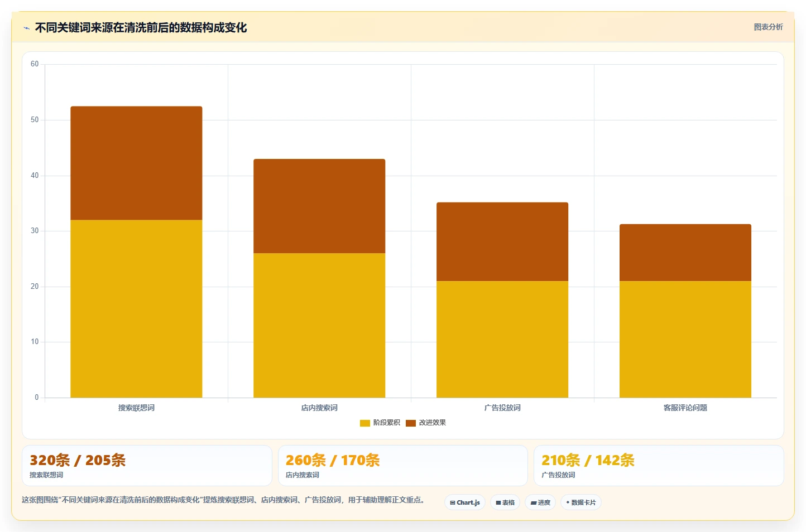The image size is (806, 532).
Task: Click the 搜索联想词 x-axis label
Action: point(136,408)
